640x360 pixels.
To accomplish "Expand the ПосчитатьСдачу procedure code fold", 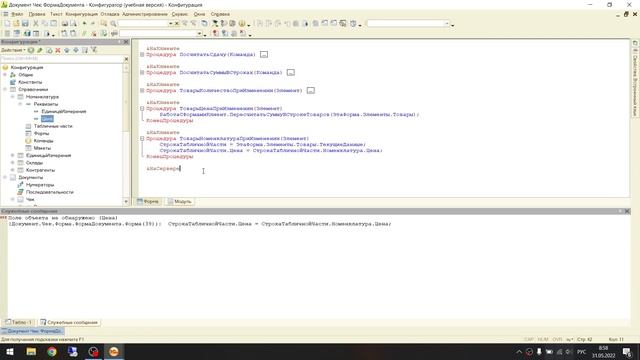I will [x=142, y=54].
